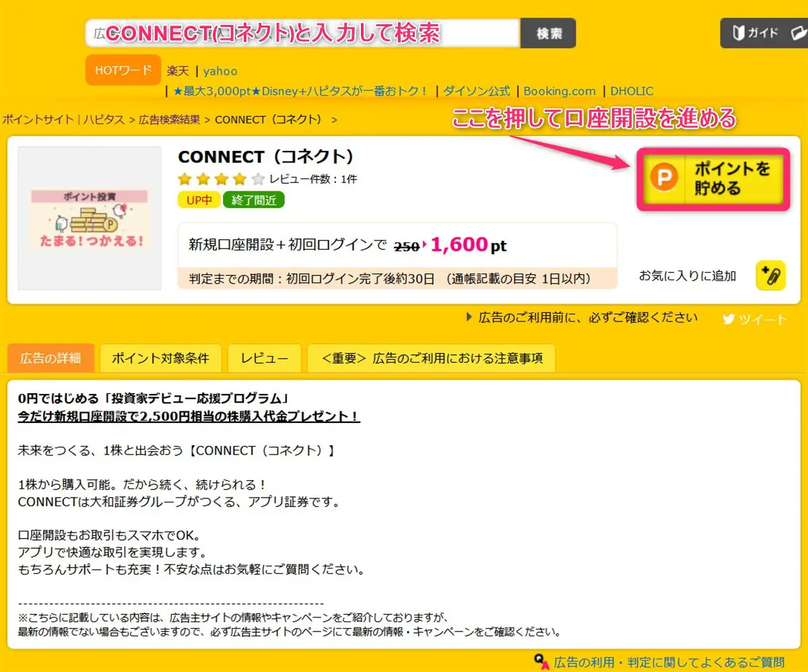
Task: Click the yahoo hot word link
Action: (x=220, y=71)
